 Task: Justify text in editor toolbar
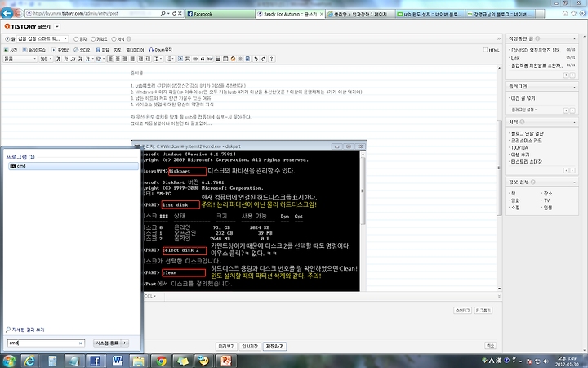click(x=132, y=59)
